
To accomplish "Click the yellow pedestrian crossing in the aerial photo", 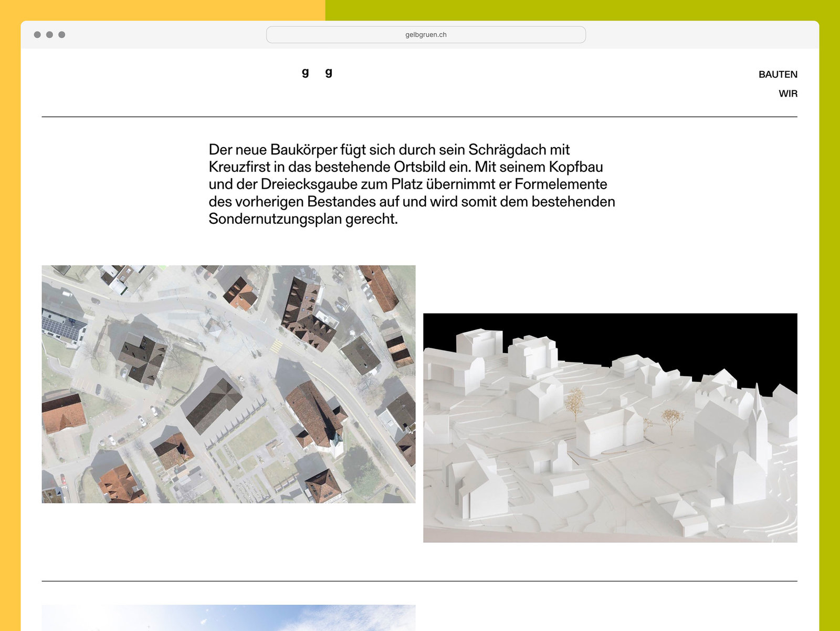I will tap(277, 345).
